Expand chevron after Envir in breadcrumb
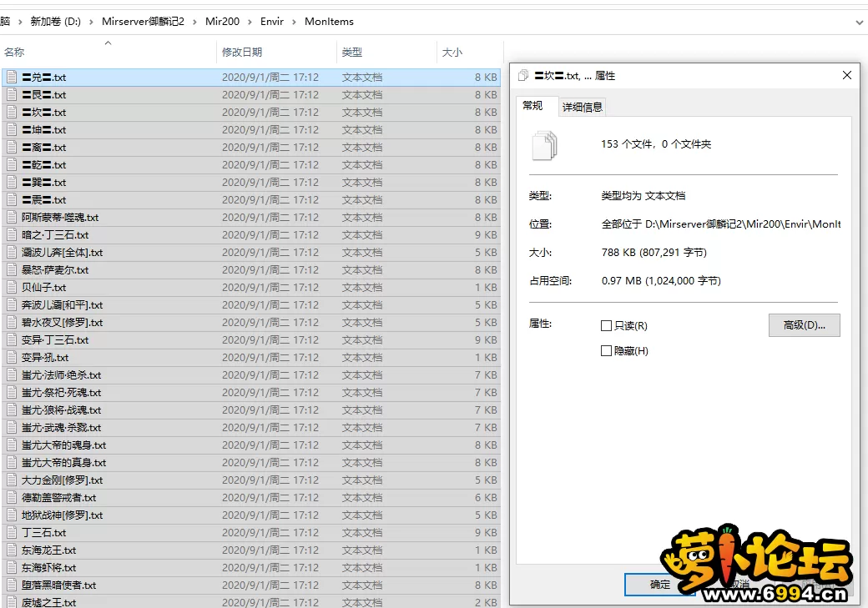 294,22
